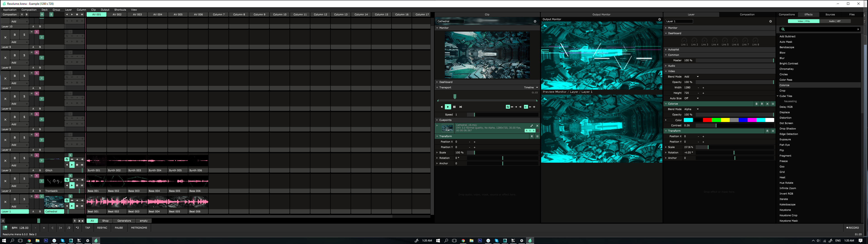Open Output Monitor settings gear
This screenshot has height=244, width=868.
[659, 20]
